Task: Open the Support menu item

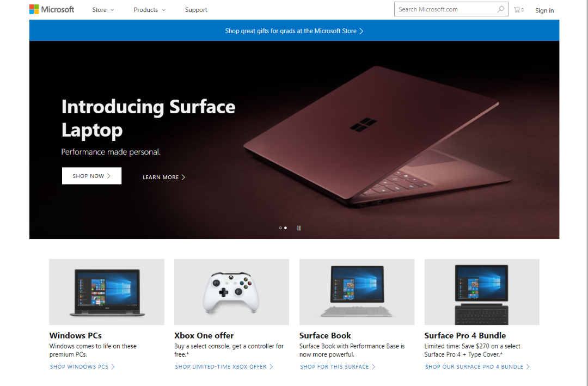Action: [196, 10]
